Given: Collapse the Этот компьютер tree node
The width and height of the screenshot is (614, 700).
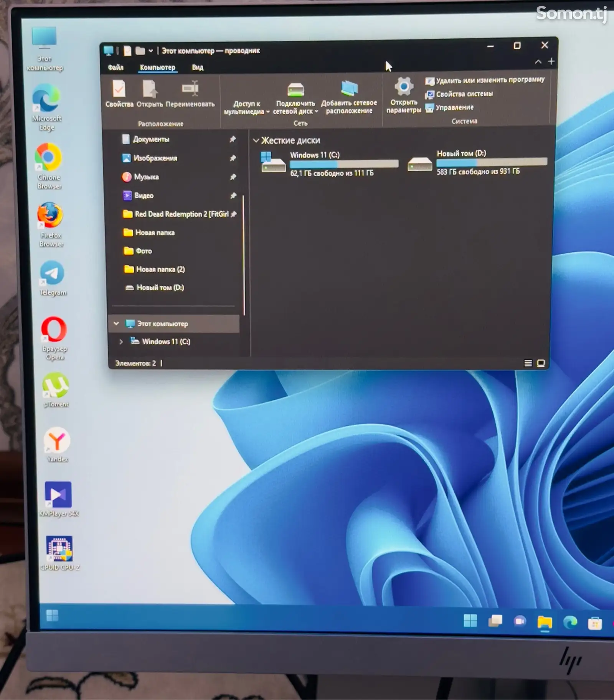Looking at the screenshot, I should (116, 323).
